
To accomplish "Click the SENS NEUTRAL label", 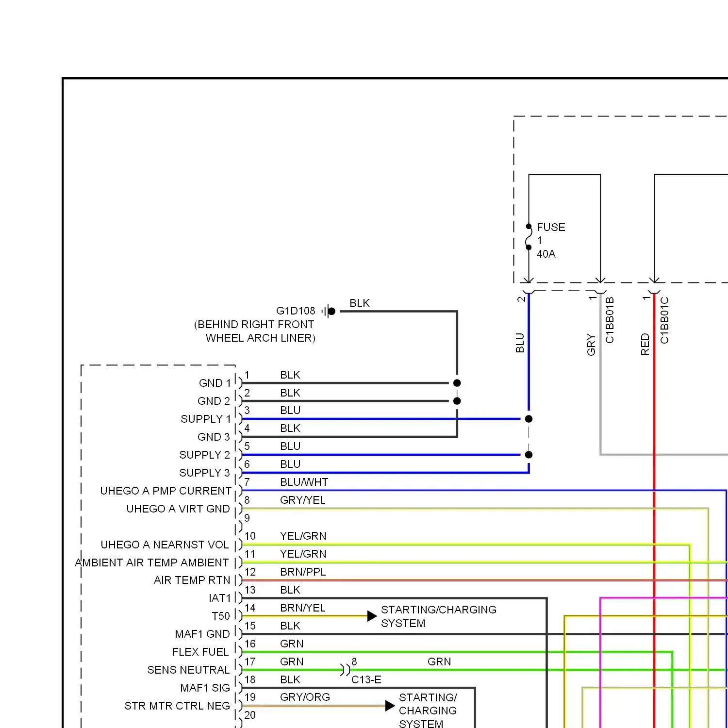I will [x=188, y=670].
